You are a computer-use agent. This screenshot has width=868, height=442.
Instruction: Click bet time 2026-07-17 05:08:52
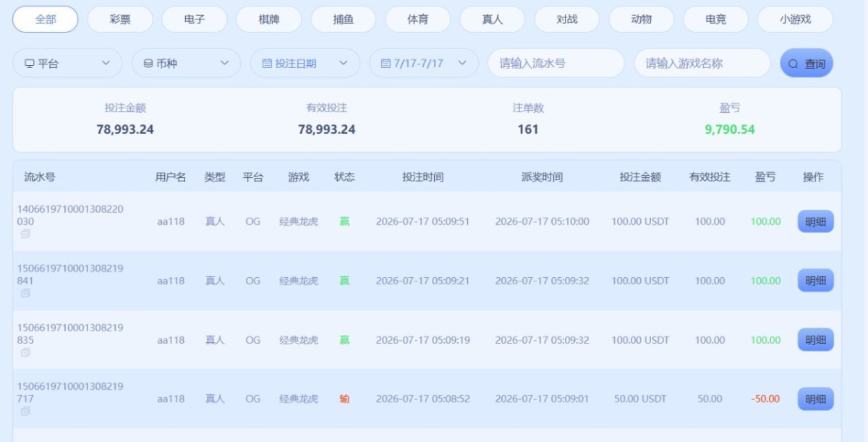423,399
